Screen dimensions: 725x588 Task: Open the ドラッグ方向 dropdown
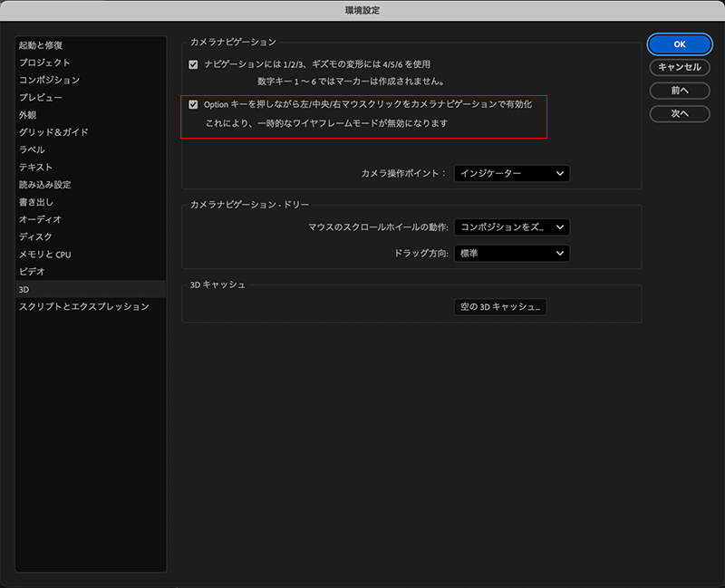(x=512, y=254)
